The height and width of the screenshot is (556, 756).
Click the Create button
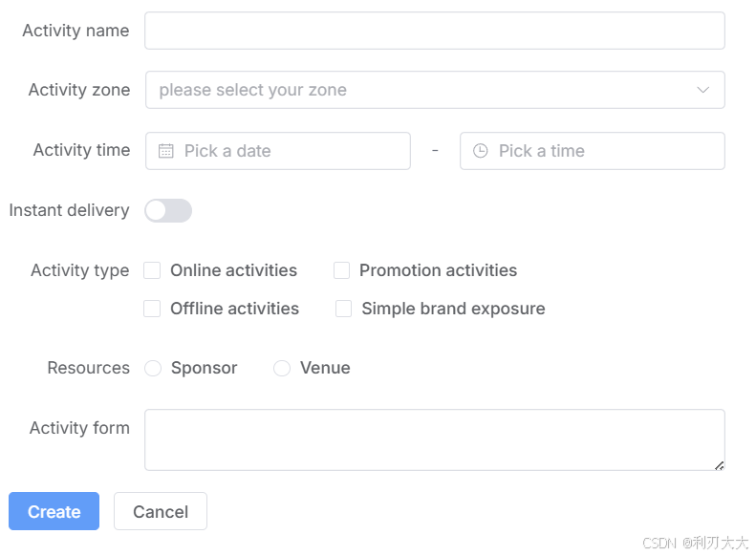pos(54,511)
